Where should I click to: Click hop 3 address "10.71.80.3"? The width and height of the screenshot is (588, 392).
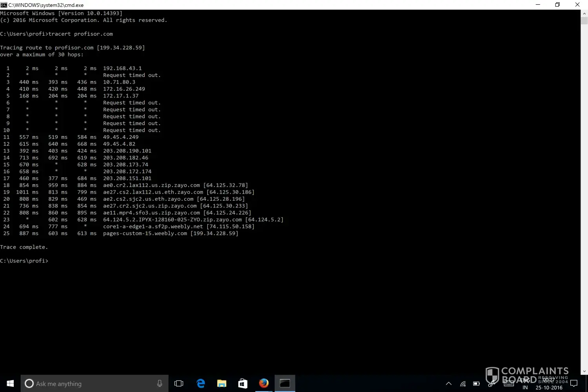[x=119, y=82]
